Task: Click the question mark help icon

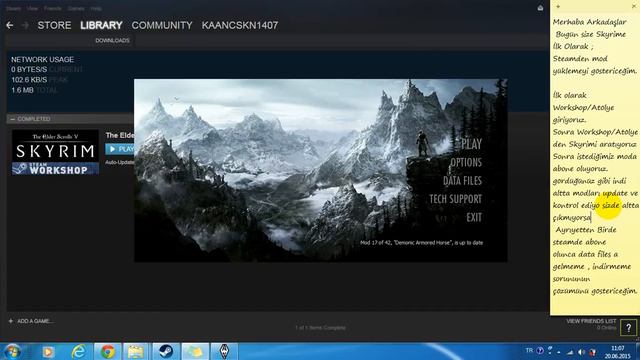Action: pyautogui.click(x=629, y=327)
